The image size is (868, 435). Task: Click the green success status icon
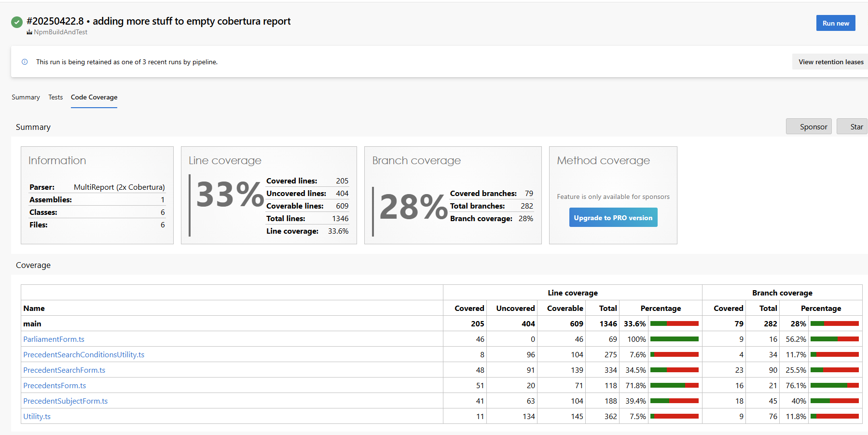coord(17,22)
